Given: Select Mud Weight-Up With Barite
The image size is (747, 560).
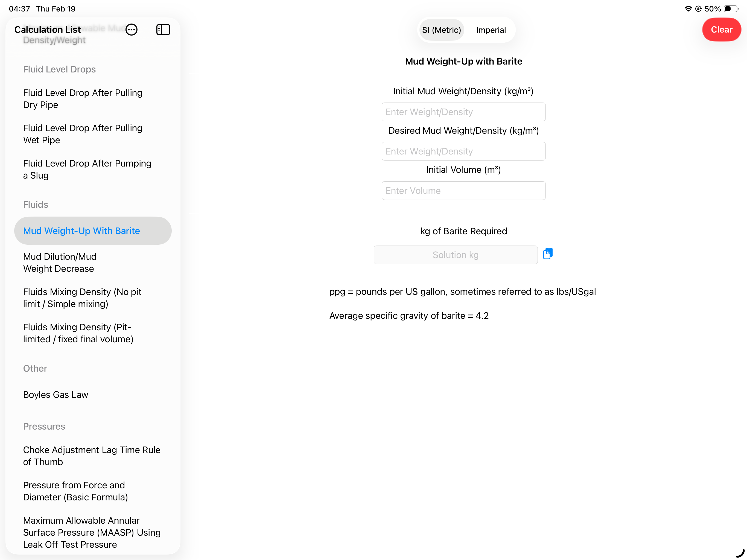Looking at the screenshot, I should pos(93,231).
